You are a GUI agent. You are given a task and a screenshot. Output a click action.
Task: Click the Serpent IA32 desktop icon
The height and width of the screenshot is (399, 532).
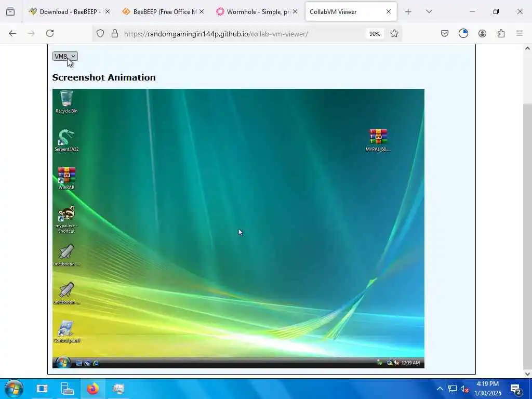click(66, 140)
